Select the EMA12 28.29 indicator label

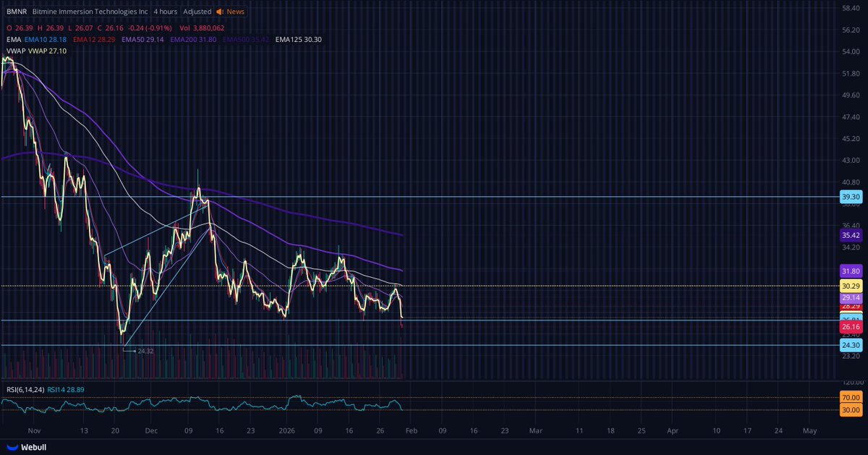tap(95, 39)
